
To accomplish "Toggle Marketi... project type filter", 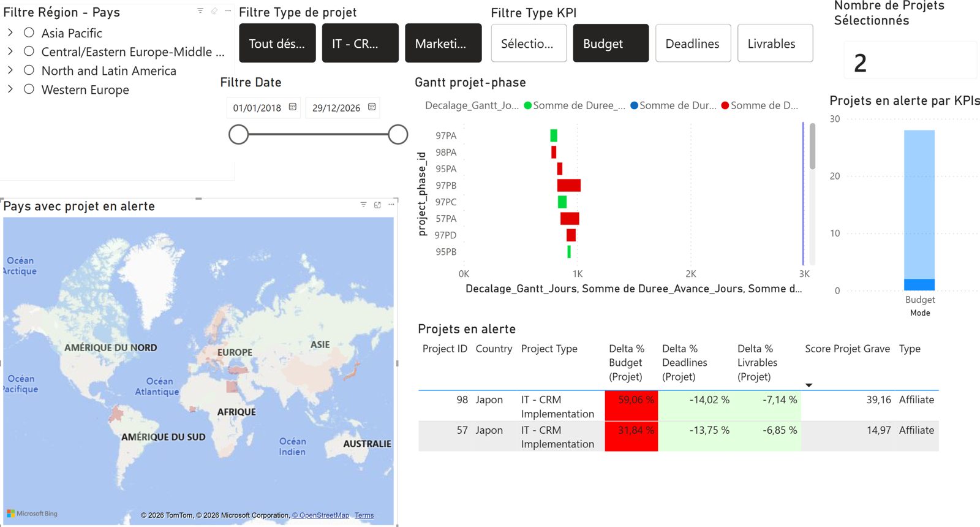I will coord(443,44).
